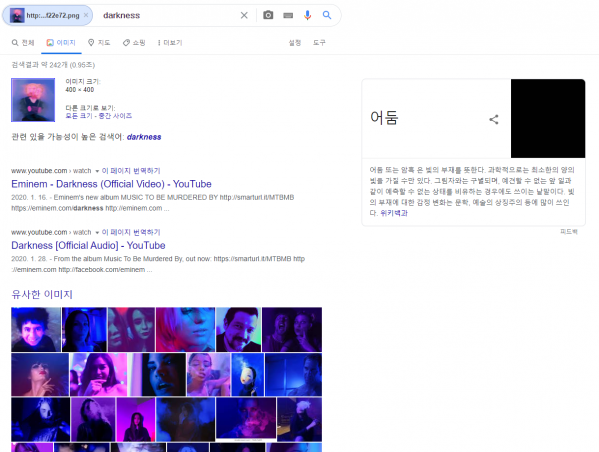Open similar image of mustached man in first row
The image size is (599, 452).
coord(239,329)
